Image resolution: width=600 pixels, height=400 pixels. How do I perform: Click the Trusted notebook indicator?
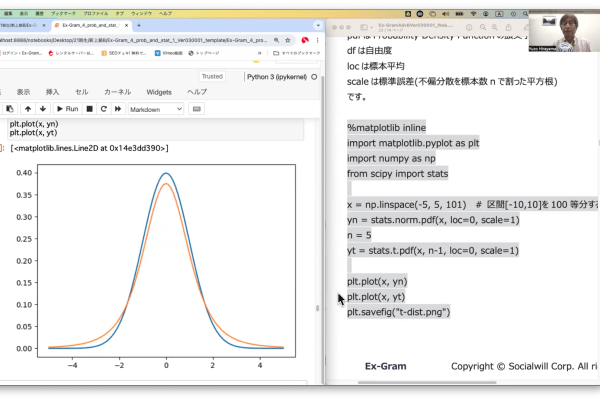click(x=212, y=76)
